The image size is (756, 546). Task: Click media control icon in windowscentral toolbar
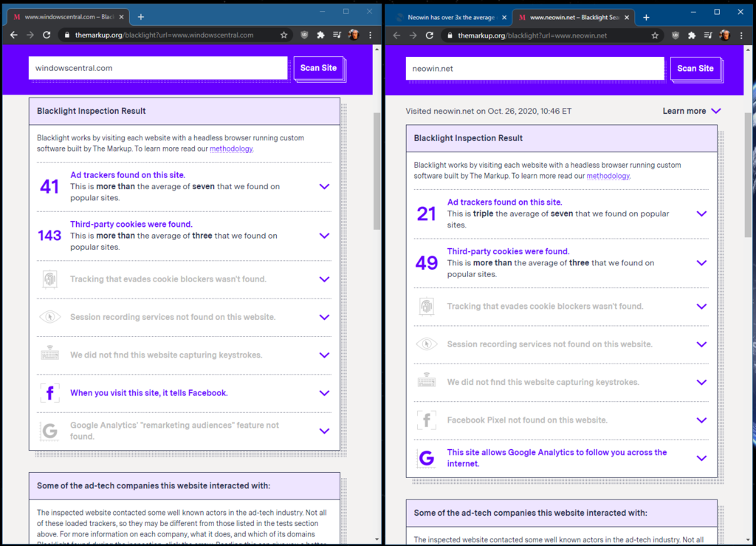click(x=337, y=35)
